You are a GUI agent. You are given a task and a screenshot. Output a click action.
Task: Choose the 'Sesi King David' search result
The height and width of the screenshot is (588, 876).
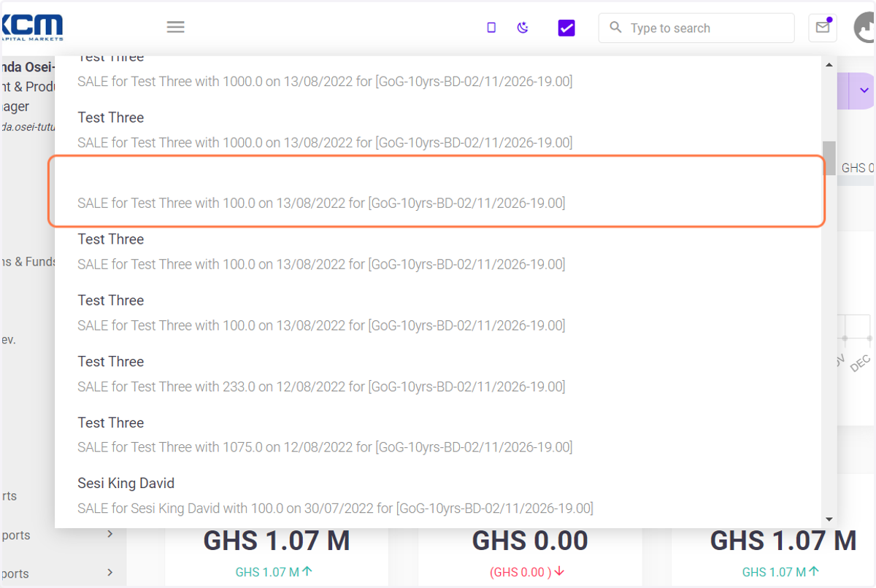[x=126, y=483]
